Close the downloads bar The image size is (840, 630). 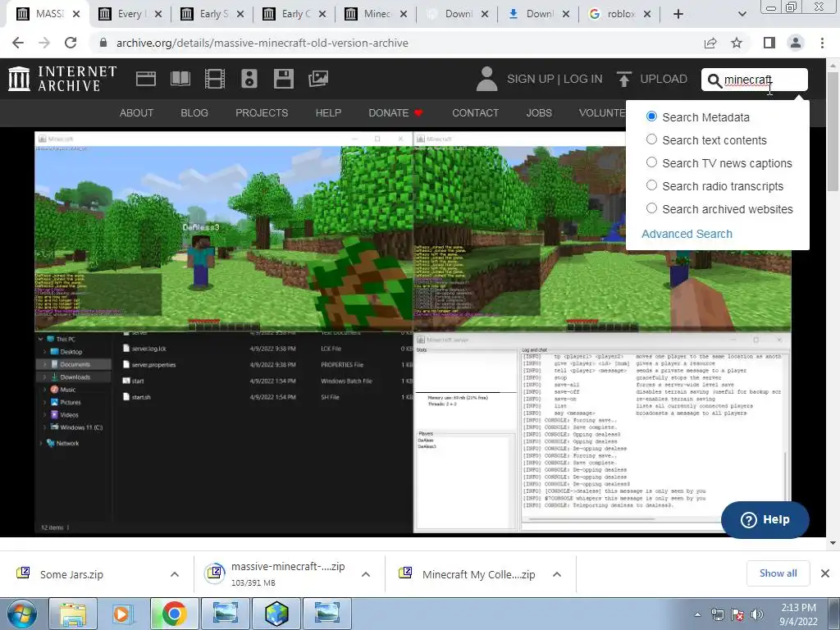(825, 573)
